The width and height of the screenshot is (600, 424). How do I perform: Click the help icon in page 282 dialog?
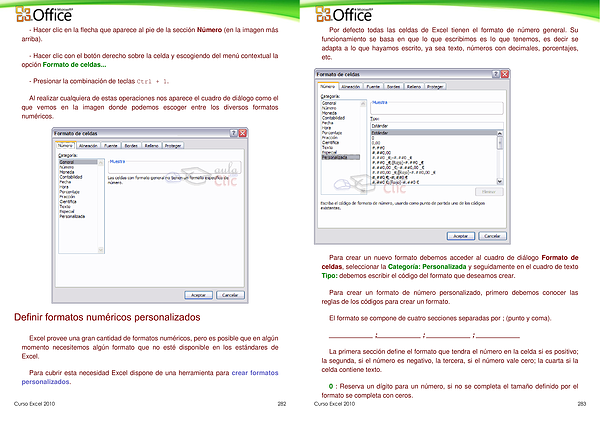(x=233, y=133)
